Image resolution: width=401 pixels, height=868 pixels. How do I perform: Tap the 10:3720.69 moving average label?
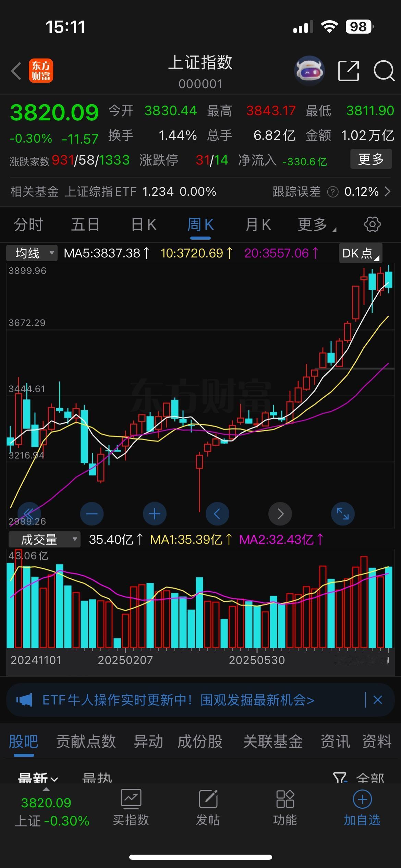pos(197,253)
